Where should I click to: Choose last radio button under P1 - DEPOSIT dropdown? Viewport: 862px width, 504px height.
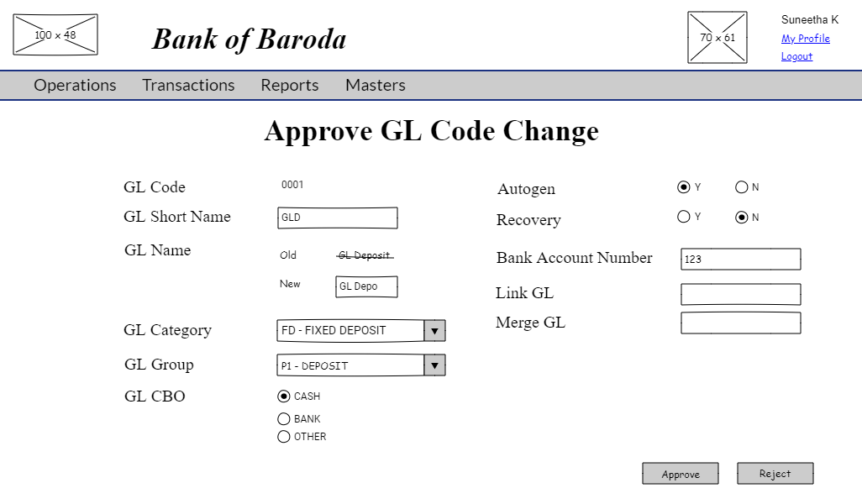[284, 437]
